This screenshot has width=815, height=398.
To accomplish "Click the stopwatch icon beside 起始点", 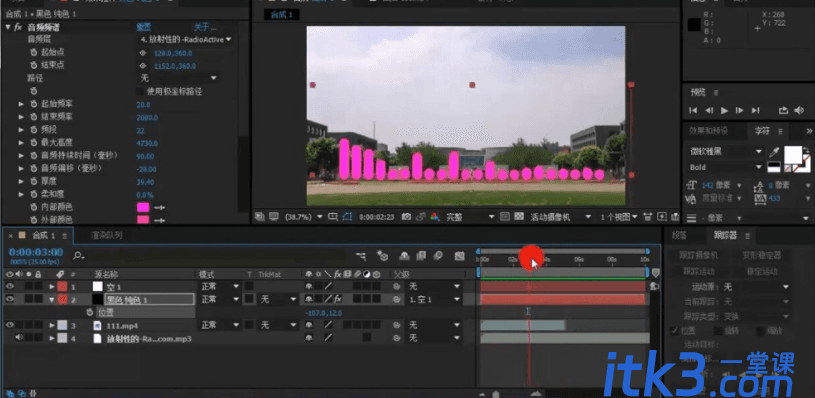I will (x=33, y=52).
